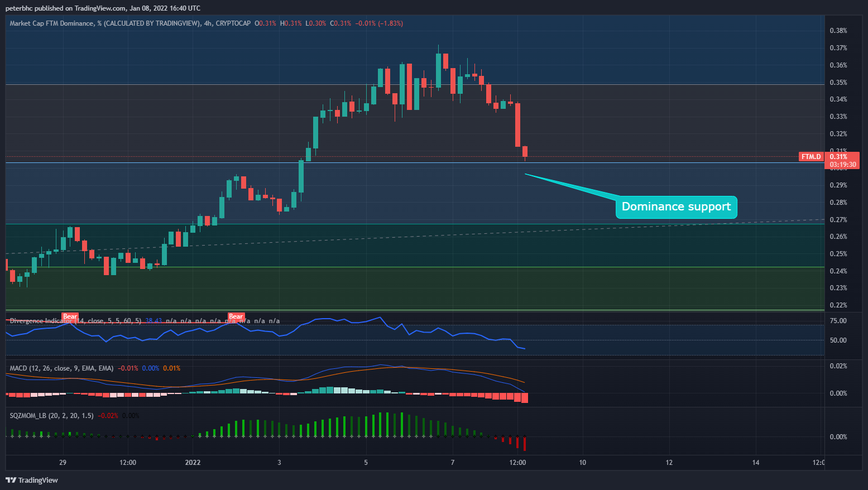Click the 0.38% price axis label
Image resolution: width=868 pixels, height=490 pixels.
click(838, 31)
